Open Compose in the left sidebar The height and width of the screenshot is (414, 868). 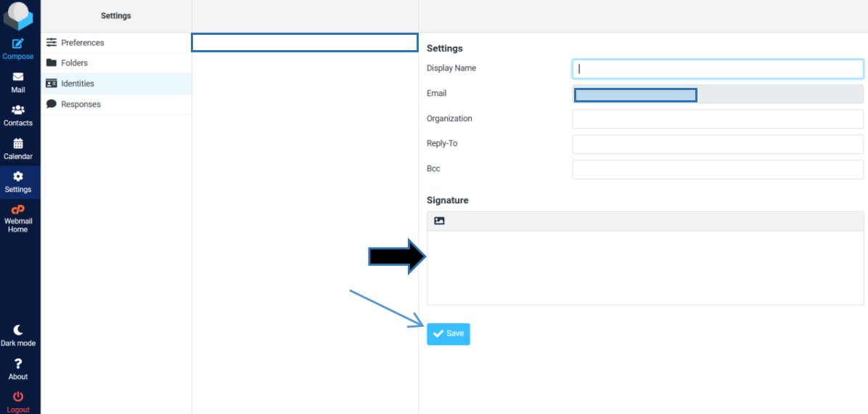click(17, 49)
